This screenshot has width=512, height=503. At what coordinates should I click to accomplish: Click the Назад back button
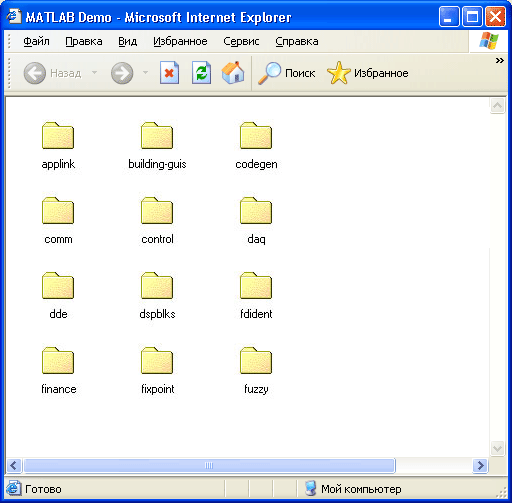pyautogui.click(x=52, y=73)
